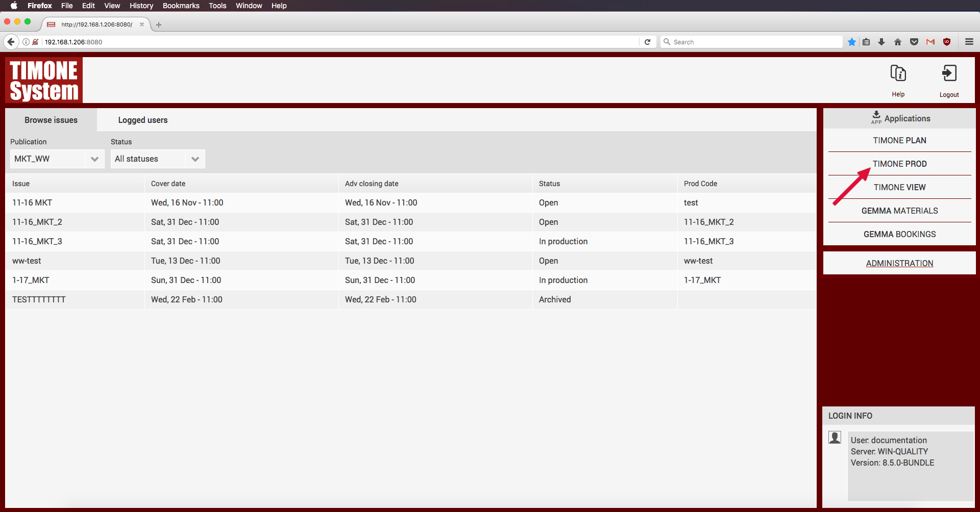Click the site information icon
980x512 pixels.
click(x=26, y=42)
